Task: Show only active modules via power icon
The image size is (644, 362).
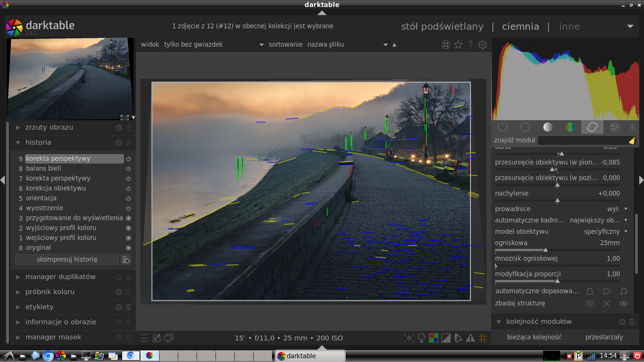Action: (502, 127)
